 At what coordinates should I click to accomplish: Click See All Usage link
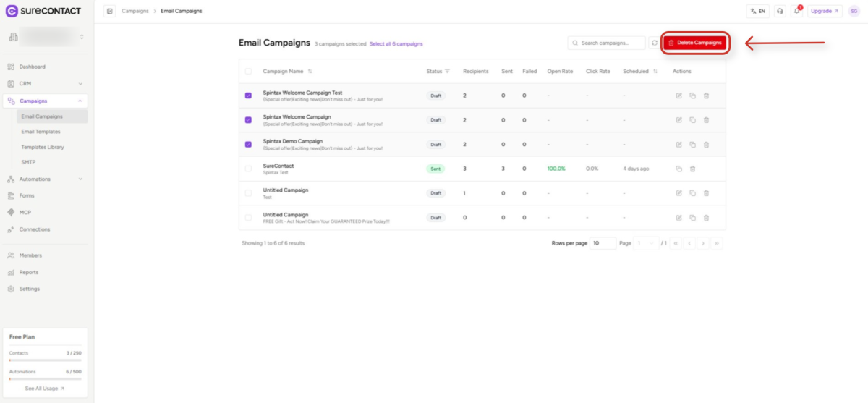(x=45, y=389)
